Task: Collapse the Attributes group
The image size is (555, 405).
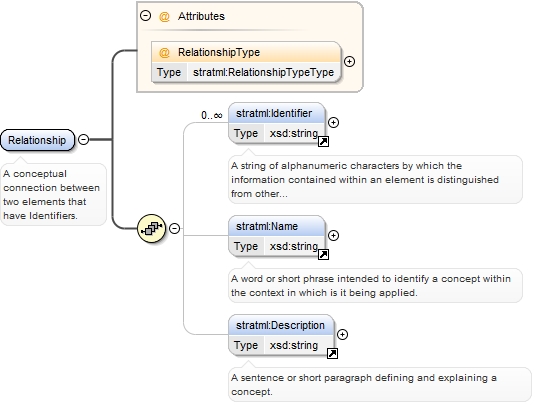Action: 145,16
